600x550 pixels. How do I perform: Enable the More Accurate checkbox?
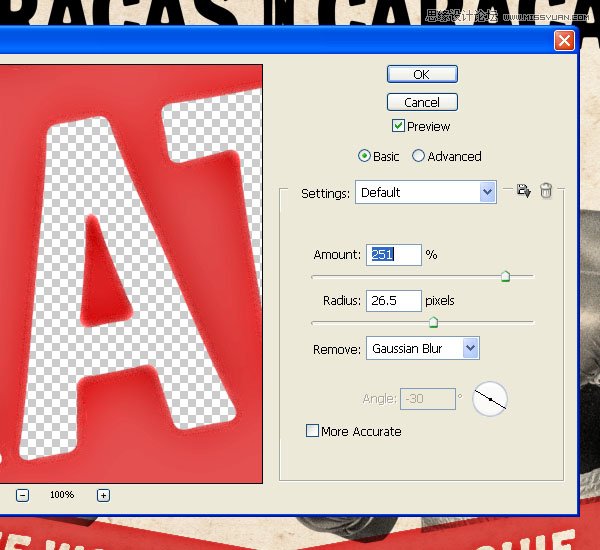pos(312,430)
